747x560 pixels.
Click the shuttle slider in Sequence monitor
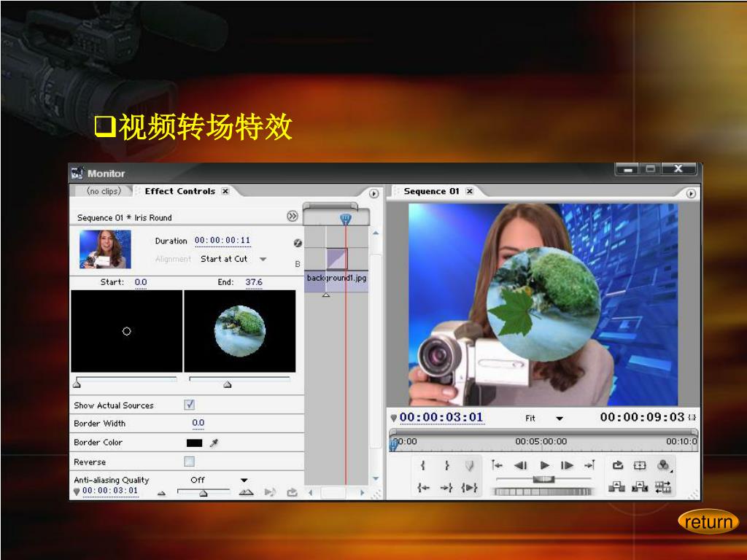coord(543,478)
